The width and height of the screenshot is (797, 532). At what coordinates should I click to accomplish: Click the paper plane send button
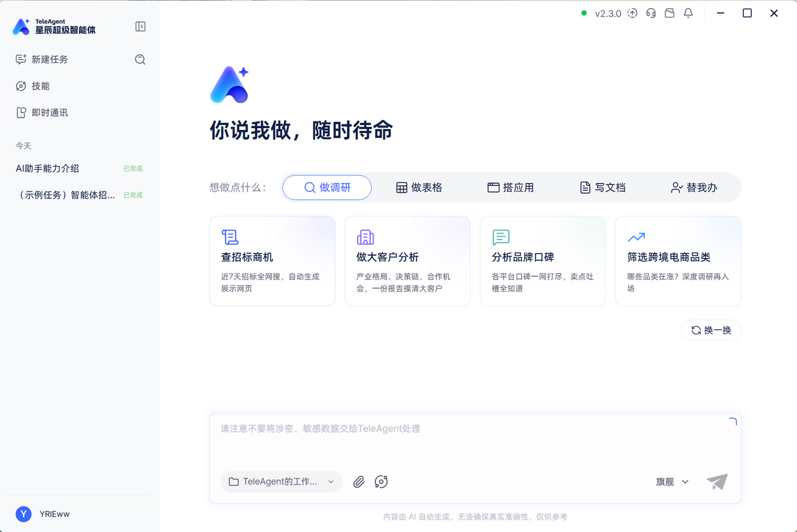pos(717,482)
